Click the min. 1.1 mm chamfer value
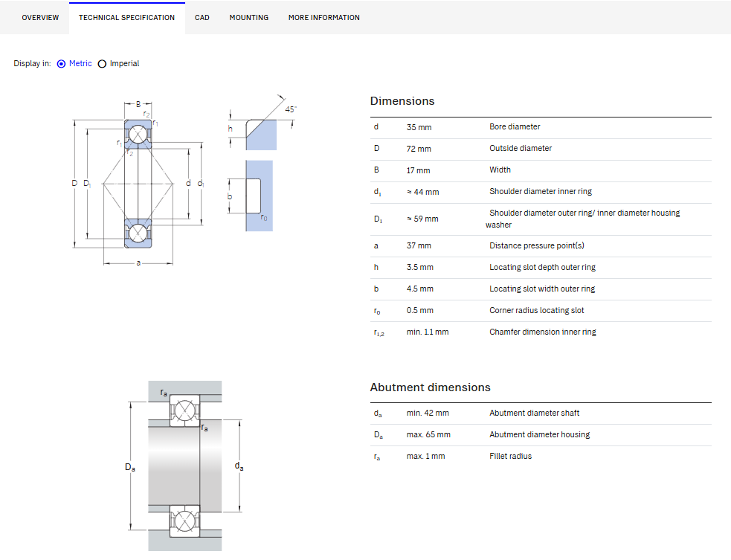Viewport: 731px width, 560px height. coord(428,332)
